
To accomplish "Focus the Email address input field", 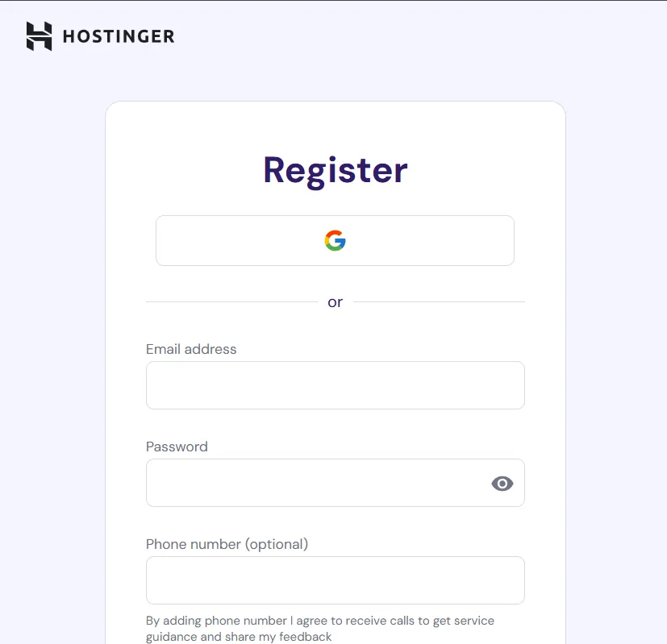I will (335, 385).
